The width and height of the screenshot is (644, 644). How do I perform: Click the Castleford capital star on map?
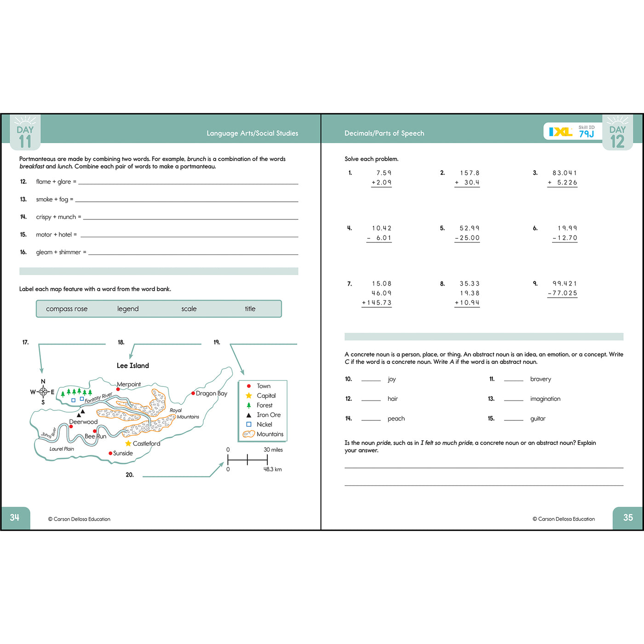pos(128,443)
